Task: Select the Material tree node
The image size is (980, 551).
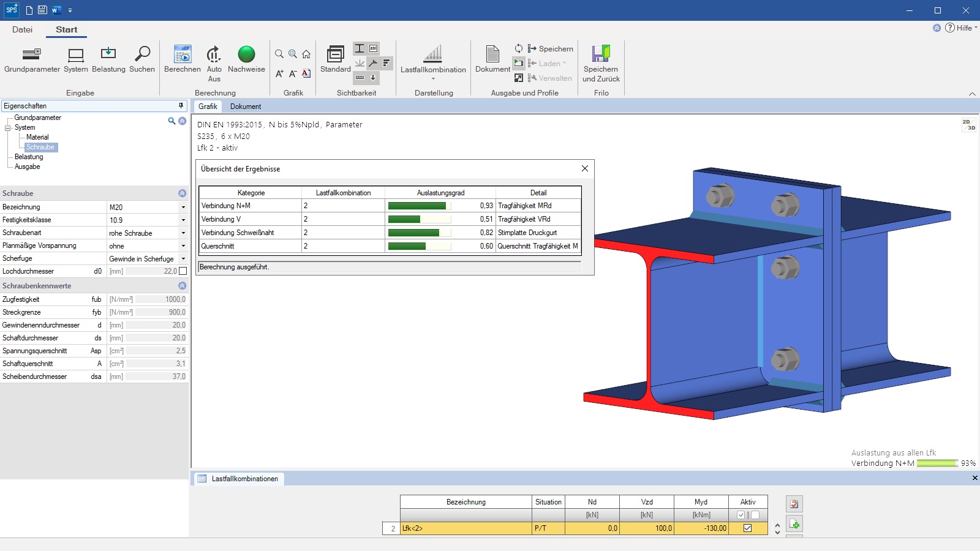Action: pyautogui.click(x=37, y=137)
